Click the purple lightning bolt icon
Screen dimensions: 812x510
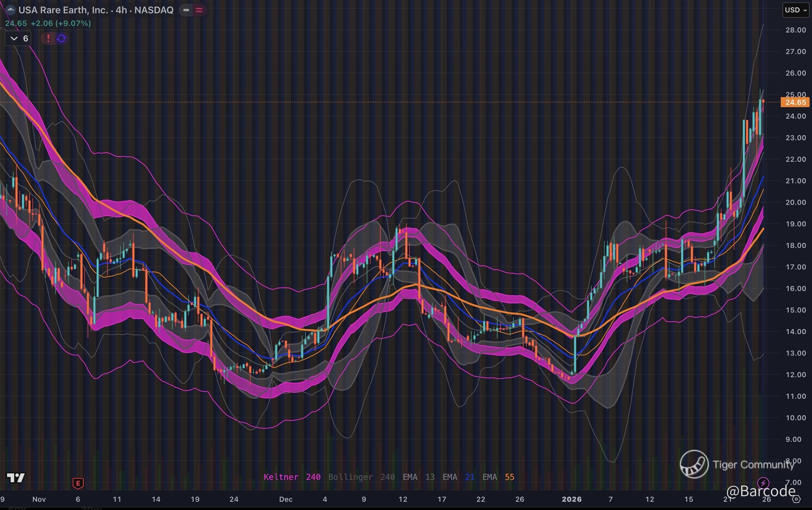click(763, 483)
